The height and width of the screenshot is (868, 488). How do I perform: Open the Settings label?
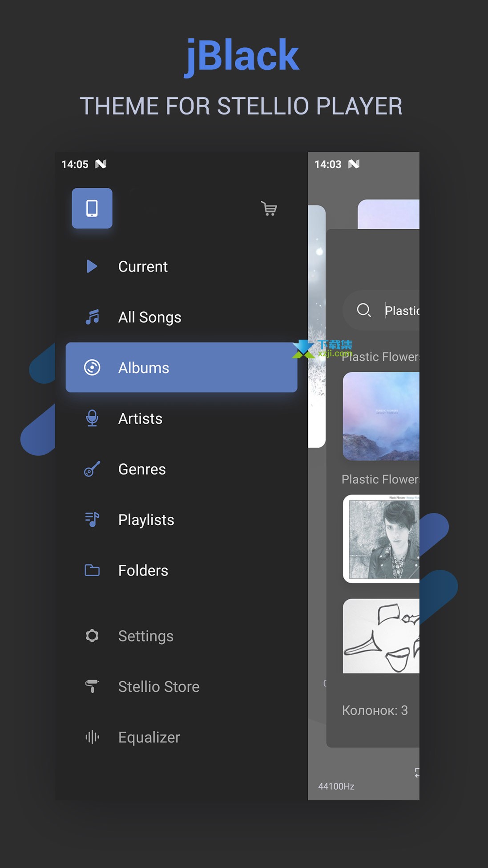click(146, 637)
